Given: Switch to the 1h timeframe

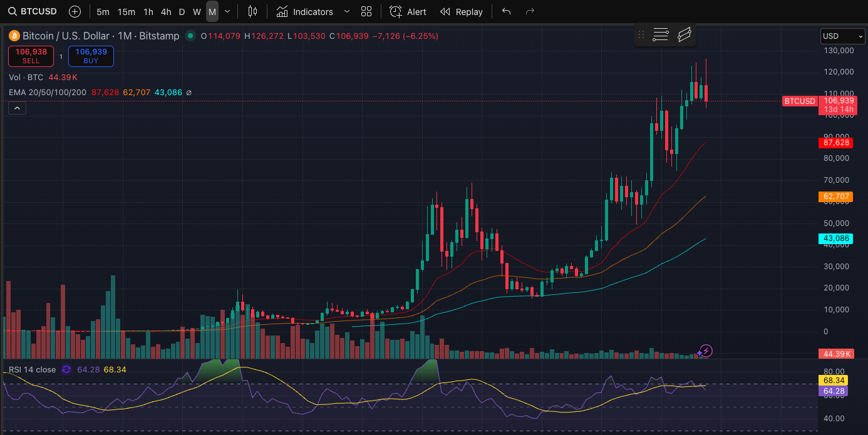Looking at the screenshot, I should click(x=148, y=11).
